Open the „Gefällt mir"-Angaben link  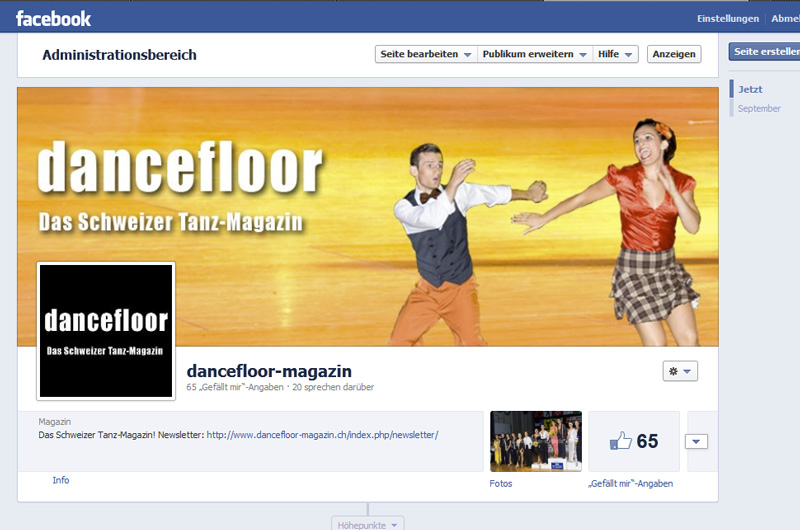pyautogui.click(x=631, y=484)
